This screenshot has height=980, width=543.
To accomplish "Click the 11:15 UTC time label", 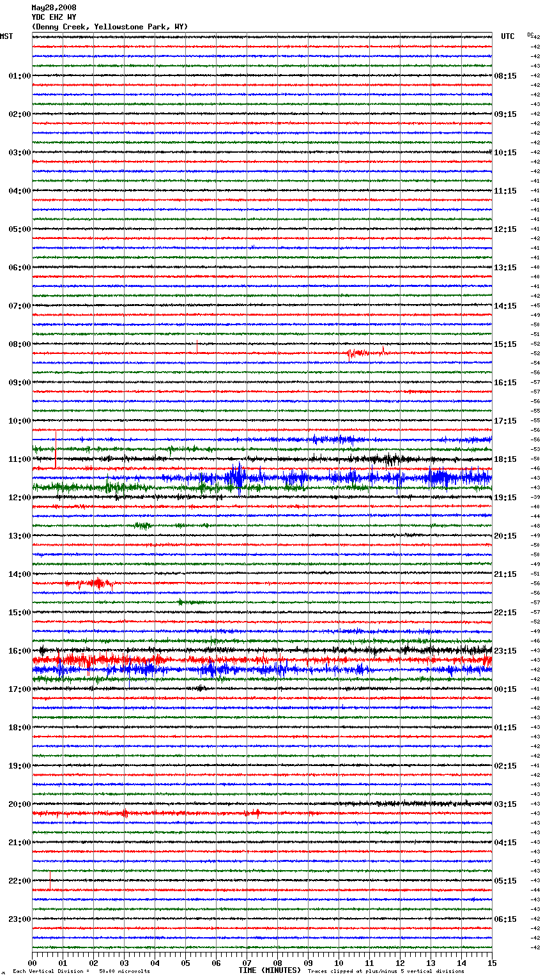I will (505, 191).
